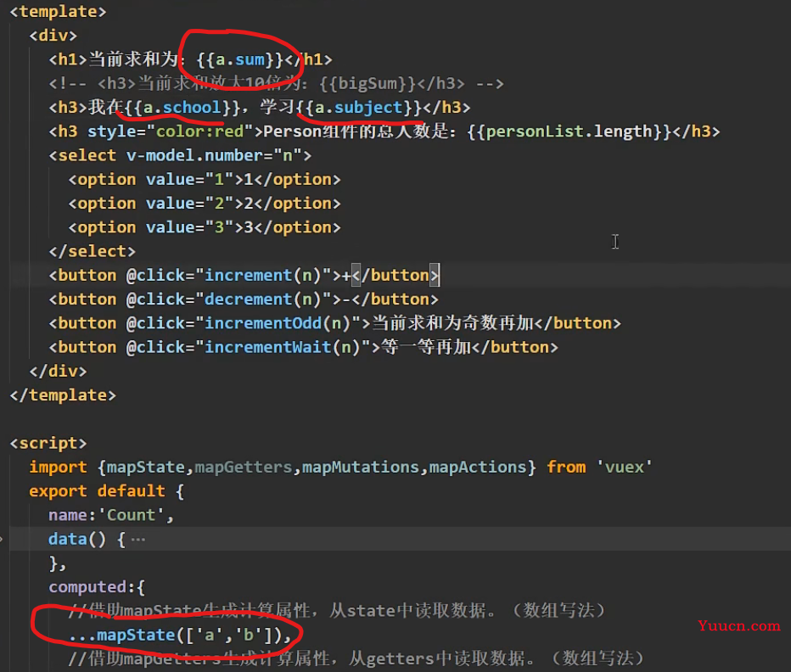Click the commented-out bigSum line
791x672 pixels.
coord(276,84)
